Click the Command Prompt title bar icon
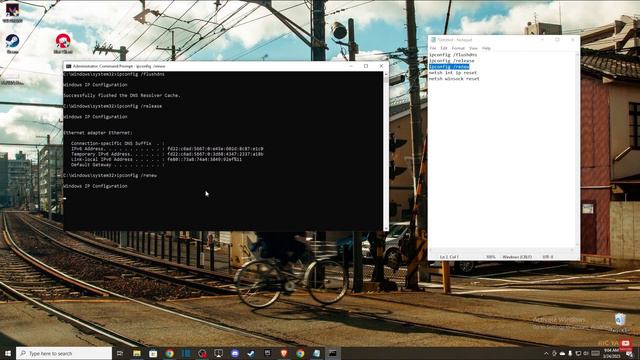 click(68, 66)
